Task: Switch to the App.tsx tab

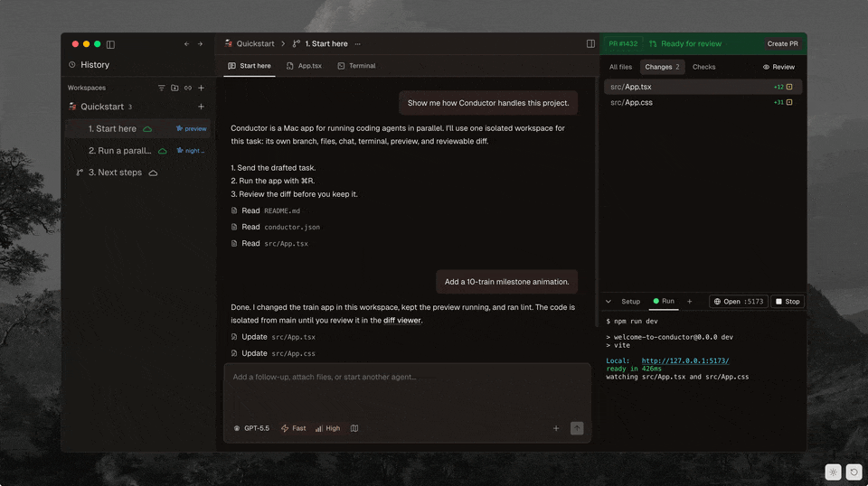Action: [305, 66]
